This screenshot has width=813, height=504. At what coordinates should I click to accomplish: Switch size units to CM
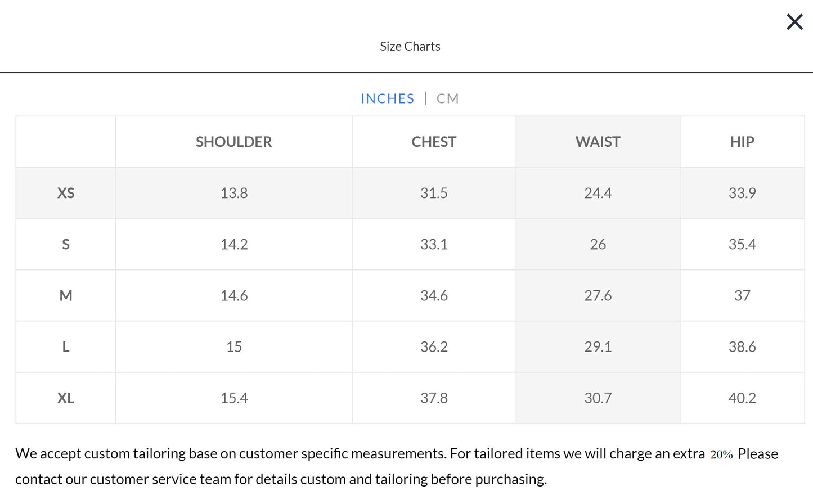click(447, 98)
